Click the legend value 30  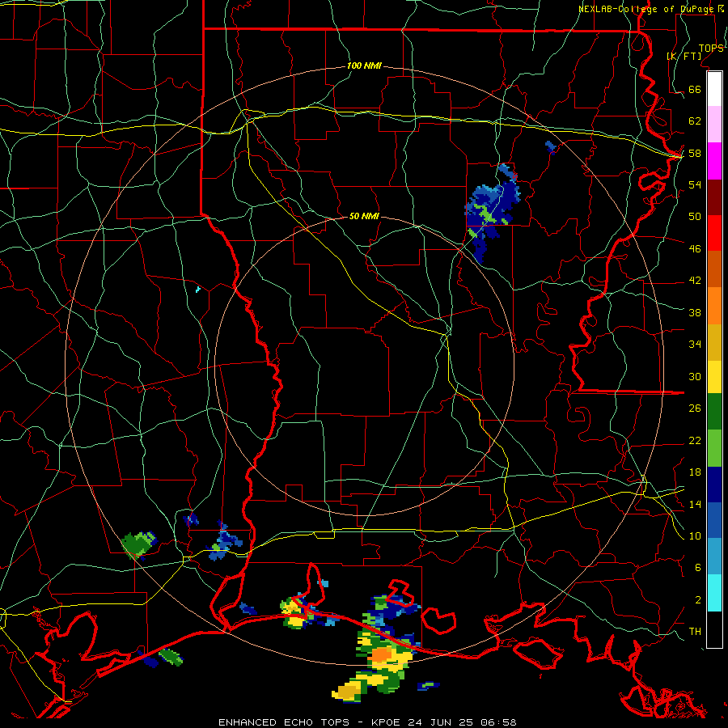695,376
